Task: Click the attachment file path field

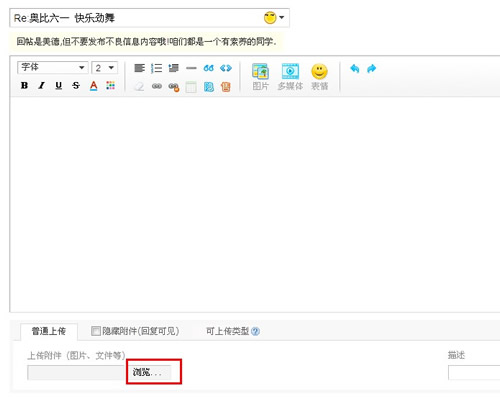Action: pyautogui.click(x=77, y=372)
